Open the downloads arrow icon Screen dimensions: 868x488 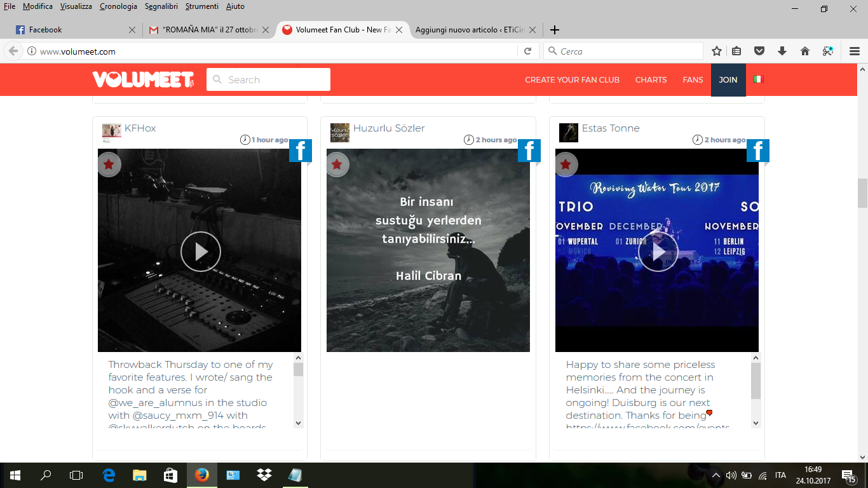pyautogui.click(x=782, y=51)
